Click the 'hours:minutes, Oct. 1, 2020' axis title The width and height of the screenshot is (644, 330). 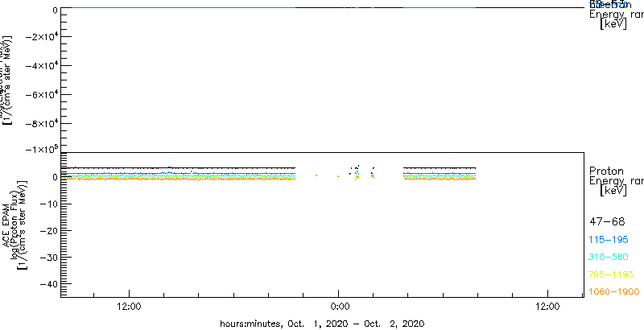point(321,323)
